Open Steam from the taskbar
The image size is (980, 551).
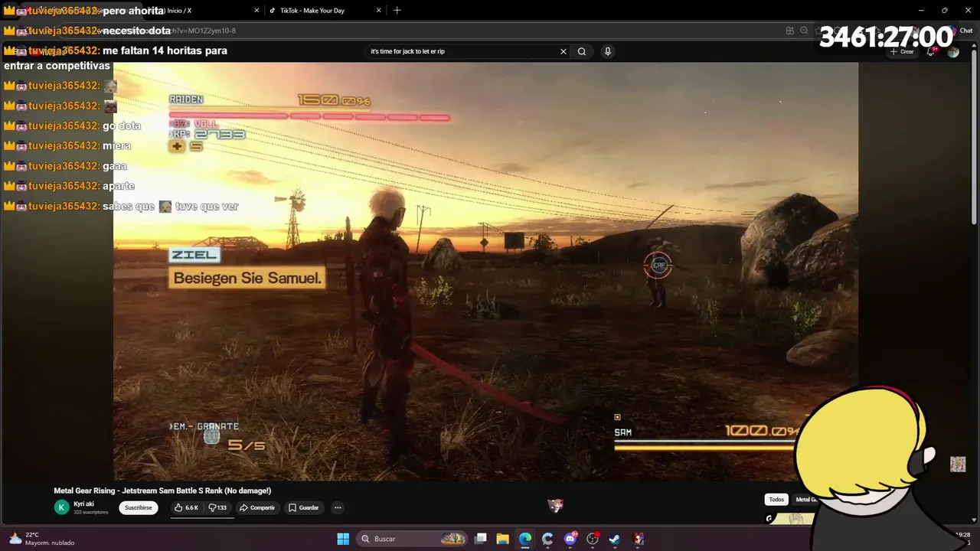tap(615, 539)
